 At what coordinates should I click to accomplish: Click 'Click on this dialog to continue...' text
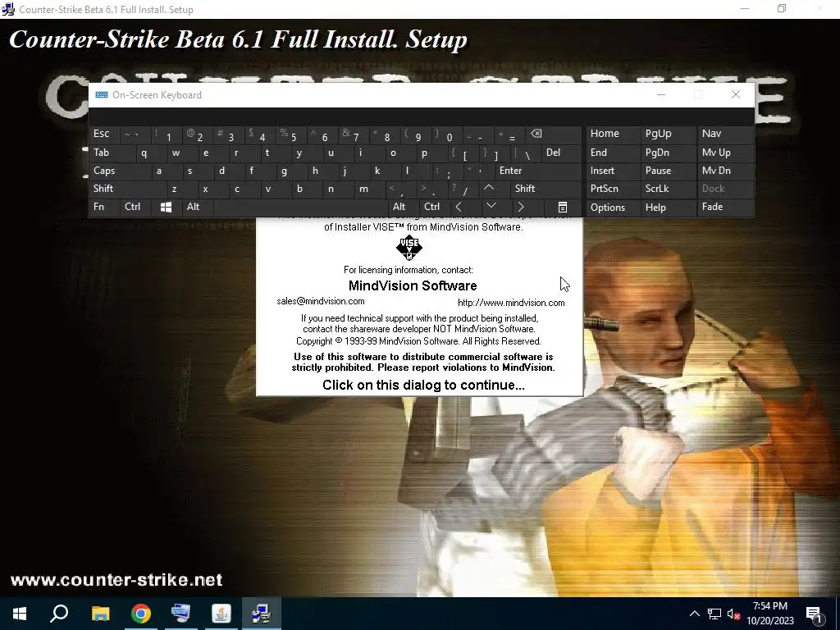tap(423, 386)
